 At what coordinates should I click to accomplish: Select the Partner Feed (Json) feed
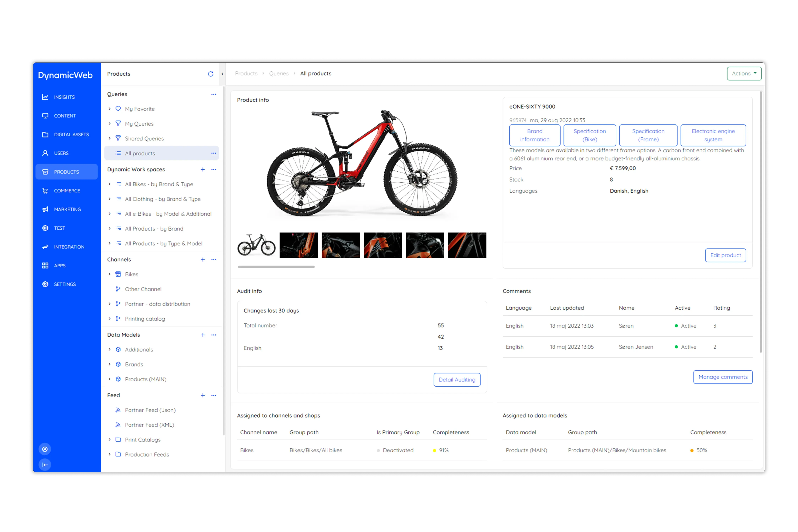(x=150, y=410)
